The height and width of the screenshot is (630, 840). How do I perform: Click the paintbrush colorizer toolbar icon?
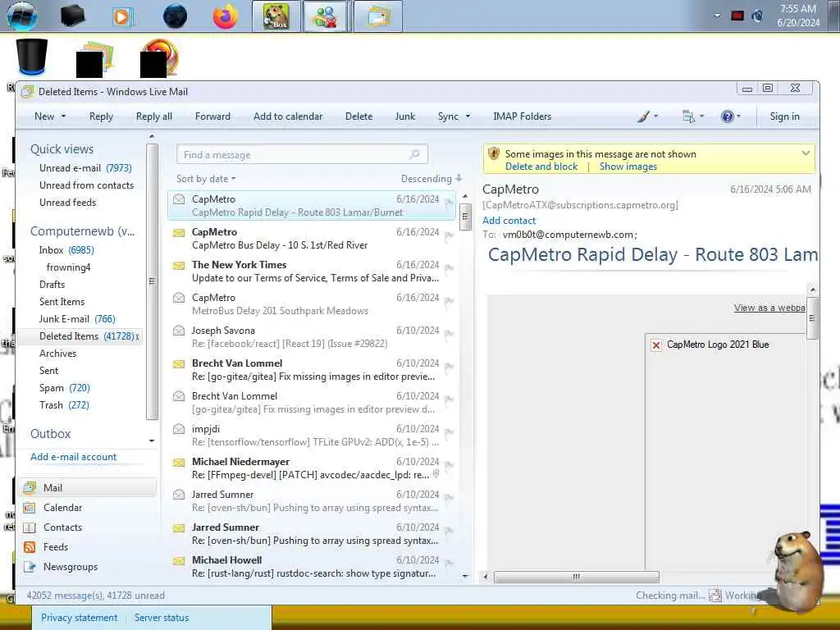pyautogui.click(x=643, y=116)
